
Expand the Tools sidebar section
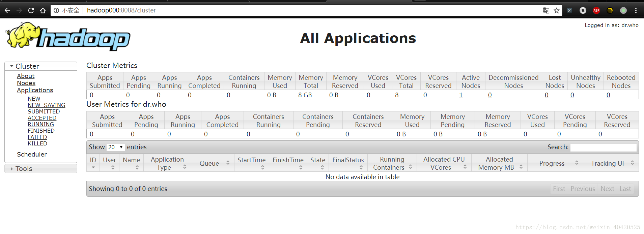click(x=41, y=169)
